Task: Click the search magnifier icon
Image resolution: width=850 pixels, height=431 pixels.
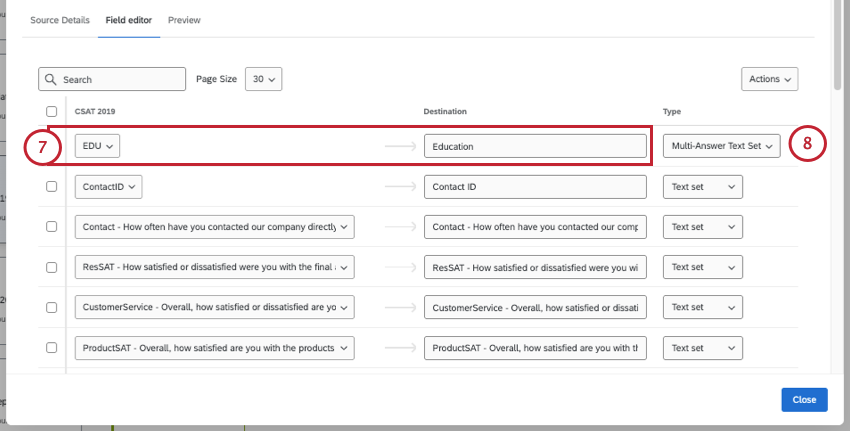Action: (51, 79)
